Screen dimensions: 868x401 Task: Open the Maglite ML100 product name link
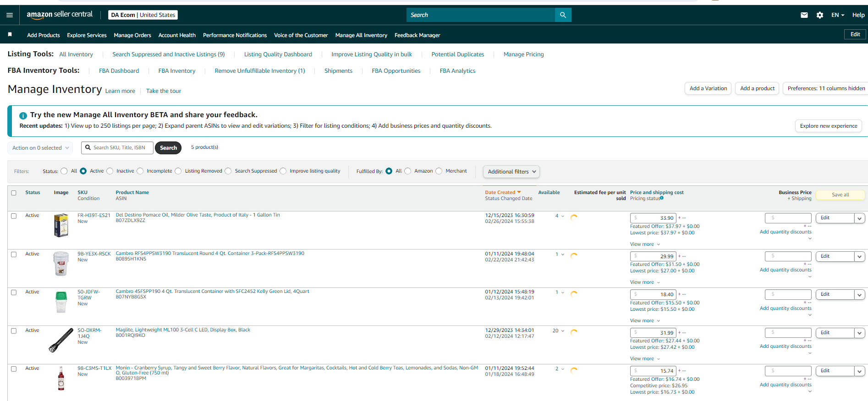[183, 330]
